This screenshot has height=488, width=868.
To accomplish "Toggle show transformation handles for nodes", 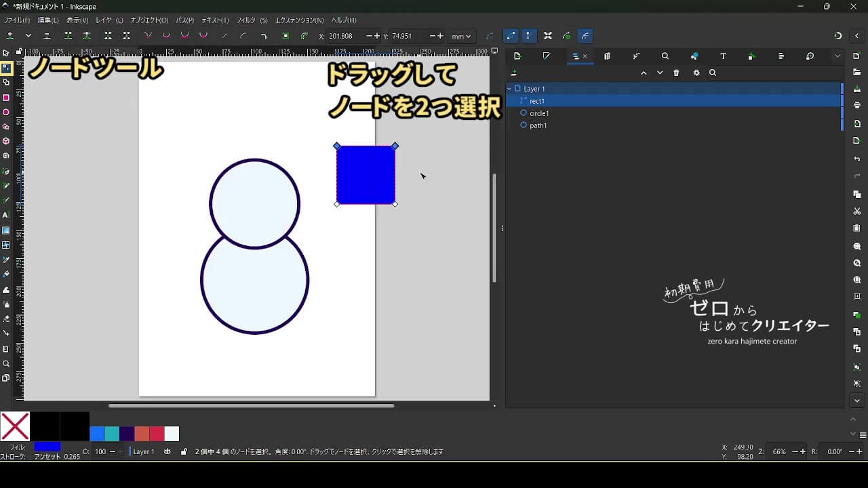I will [x=547, y=36].
